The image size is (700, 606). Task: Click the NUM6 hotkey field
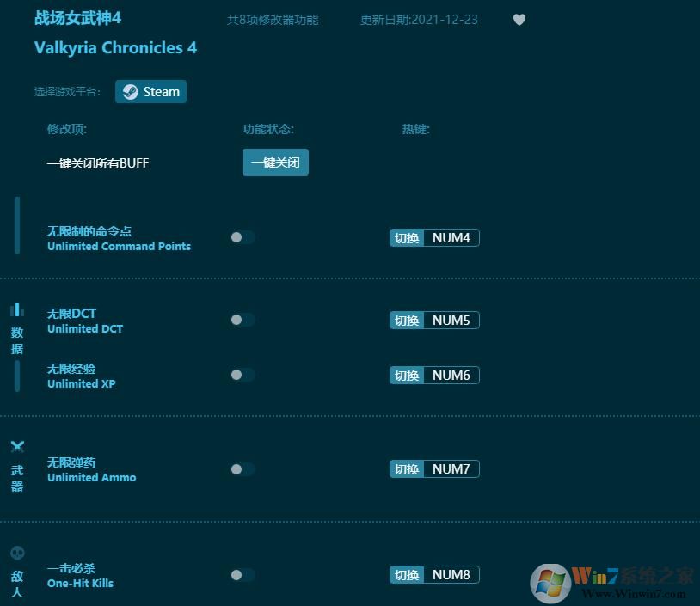(451, 376)
